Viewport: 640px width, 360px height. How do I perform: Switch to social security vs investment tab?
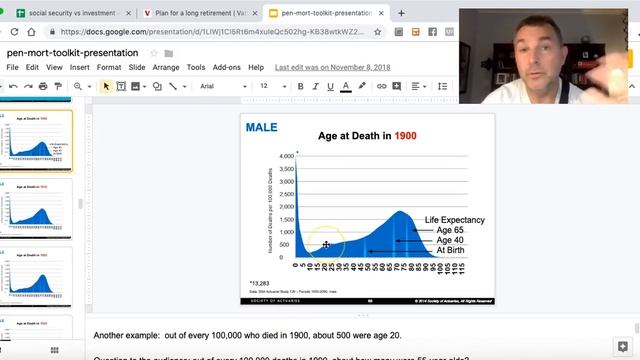(x=73, y=13)
